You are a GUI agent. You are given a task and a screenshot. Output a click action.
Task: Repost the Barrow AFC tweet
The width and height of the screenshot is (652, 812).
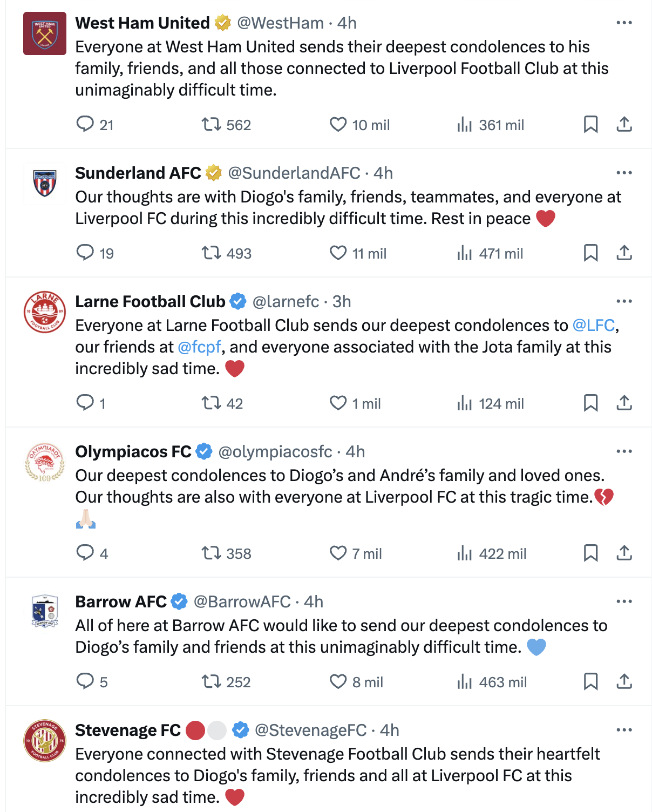click(211, 682)
